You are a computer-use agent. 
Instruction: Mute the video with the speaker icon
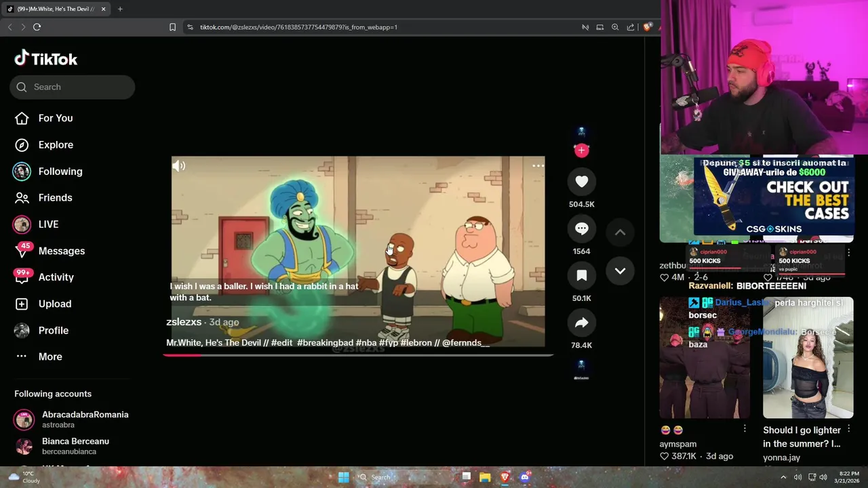(x=178, y=166)
